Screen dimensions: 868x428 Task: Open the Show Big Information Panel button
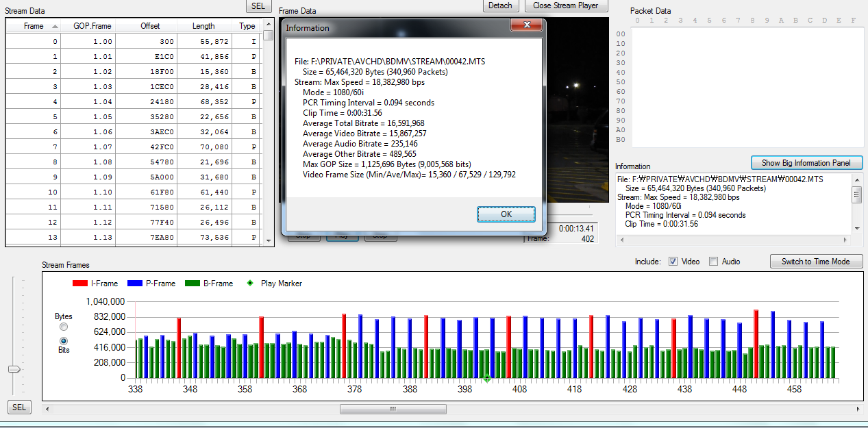point(806,163)
